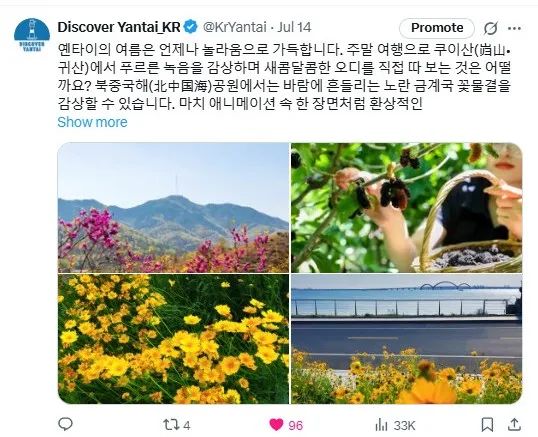Viewport: 538px width, 437px height.
Task: Share the post via upload arrow icon
Action: coord(514,424)
